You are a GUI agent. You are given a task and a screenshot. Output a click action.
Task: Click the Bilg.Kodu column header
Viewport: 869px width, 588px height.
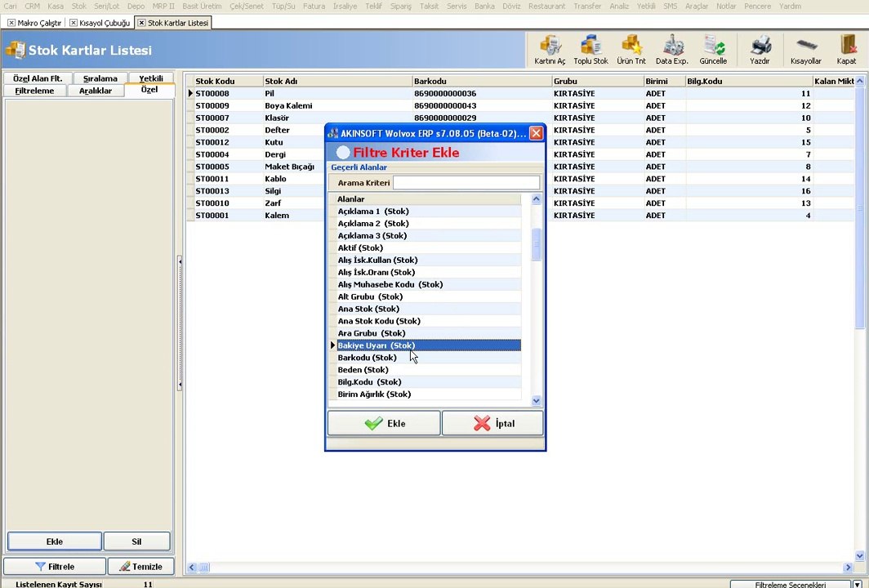pos(749,81)
